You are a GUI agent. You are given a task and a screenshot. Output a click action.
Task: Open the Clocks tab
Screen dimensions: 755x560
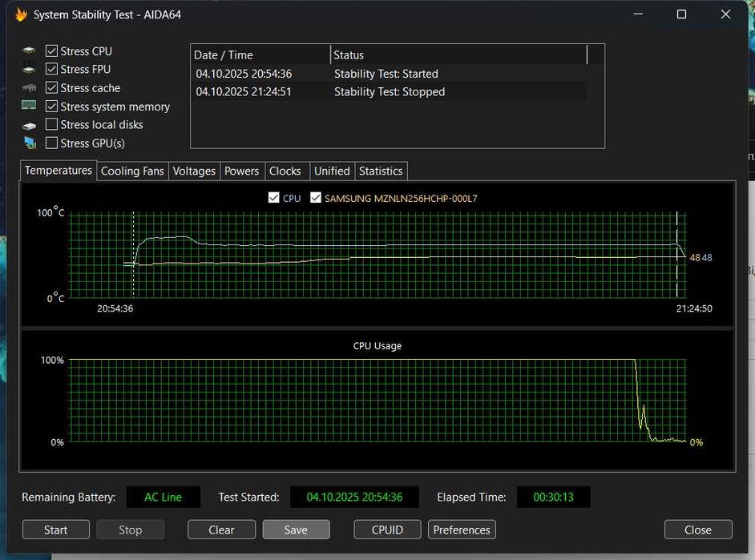(285, 171)
